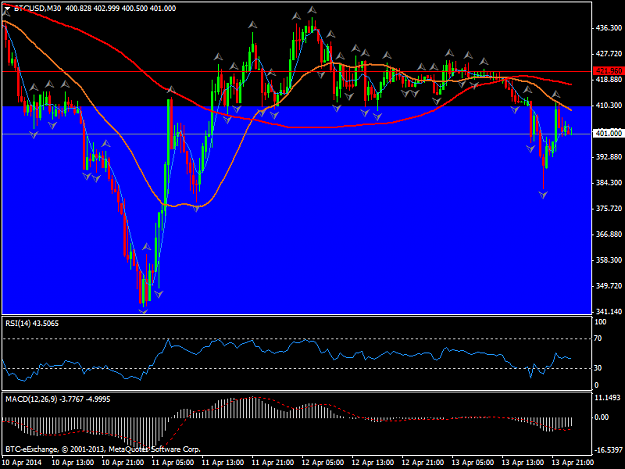Select the current price label 401.000
Screen dimensions: 625x469
(608, 133)
